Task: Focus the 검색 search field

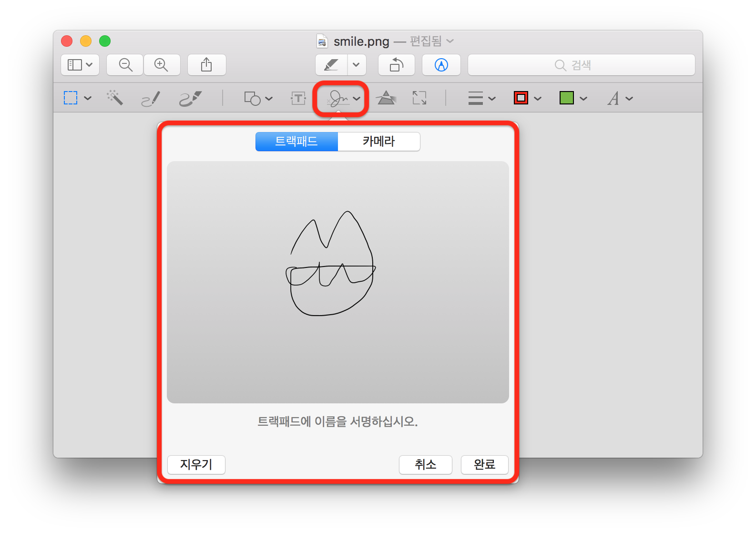Action: coord(582,65)
